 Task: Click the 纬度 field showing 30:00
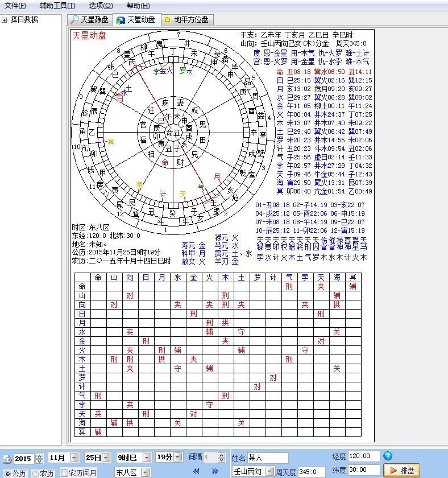364,470
